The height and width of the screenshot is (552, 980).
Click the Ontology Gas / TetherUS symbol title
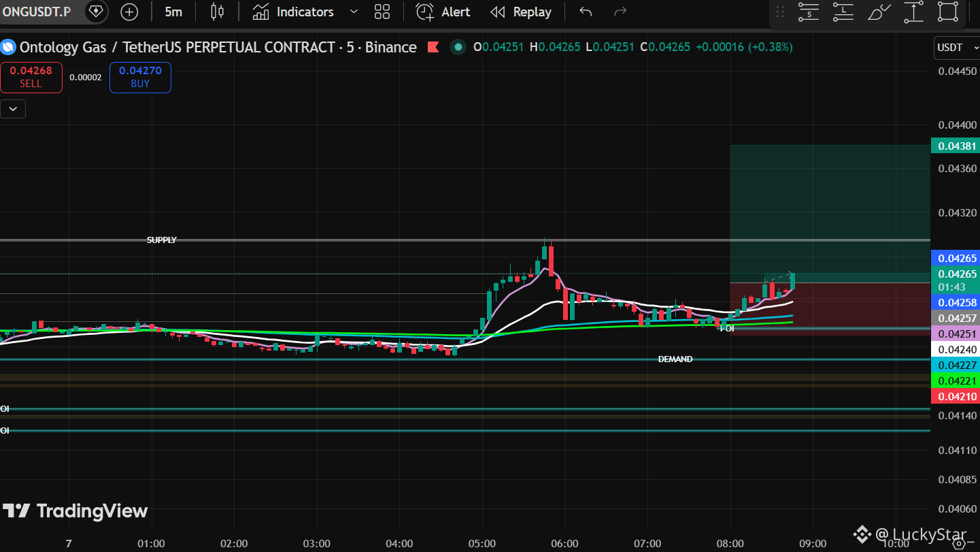coord(218,47)
